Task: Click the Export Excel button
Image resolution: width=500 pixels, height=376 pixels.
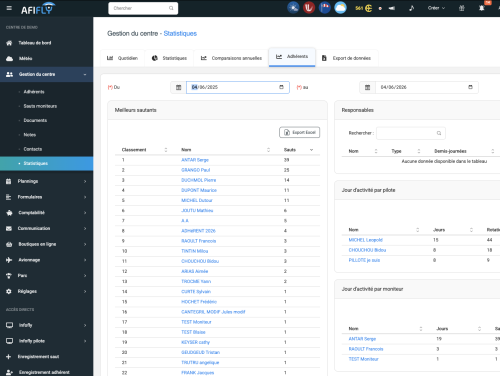Action: point(300,132)
